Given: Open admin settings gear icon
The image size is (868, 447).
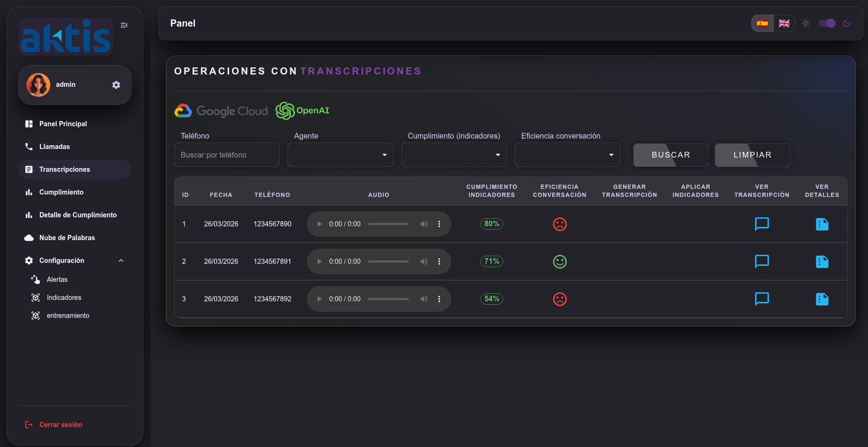Looking at the screenshot, I should tap(116, 85).
